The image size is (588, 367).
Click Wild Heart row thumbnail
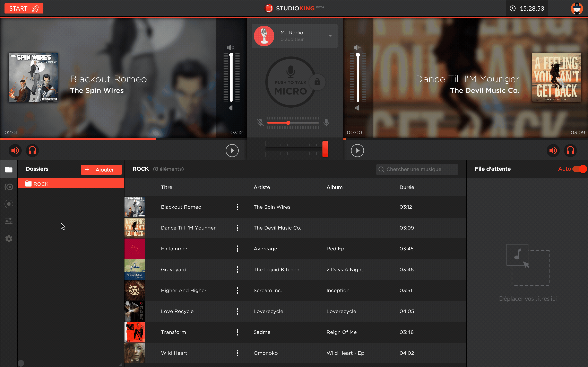pyautogui.click(x=135, y=353)
